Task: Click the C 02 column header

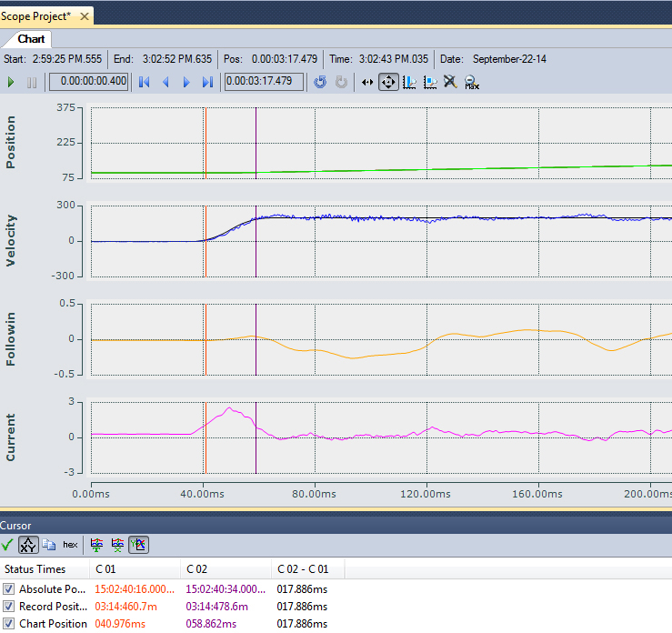Action: (226, 569)
